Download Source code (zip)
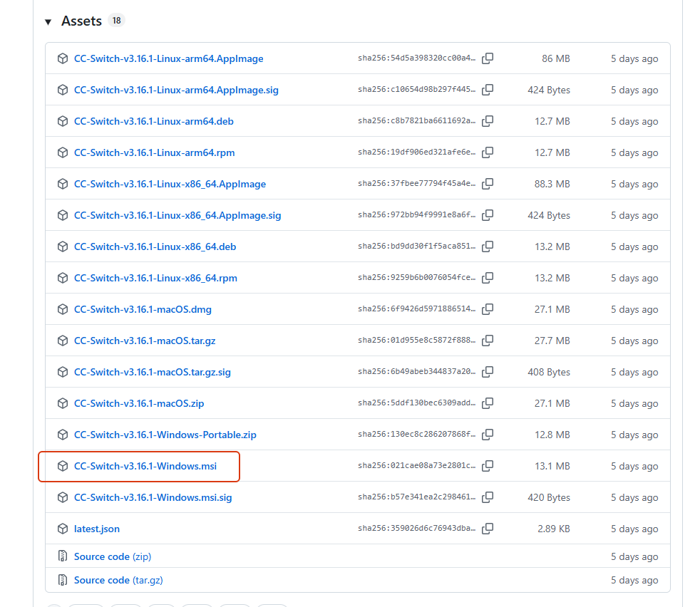700x607 pixels. coord(113,556)
